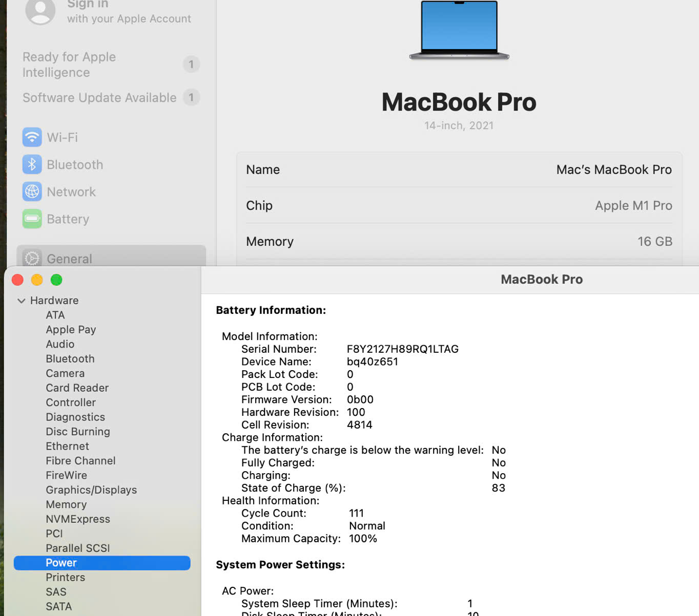The image size is (699, 616).
Task: Click the Bluetooth icon in System Settings
Action: (32, 164)
